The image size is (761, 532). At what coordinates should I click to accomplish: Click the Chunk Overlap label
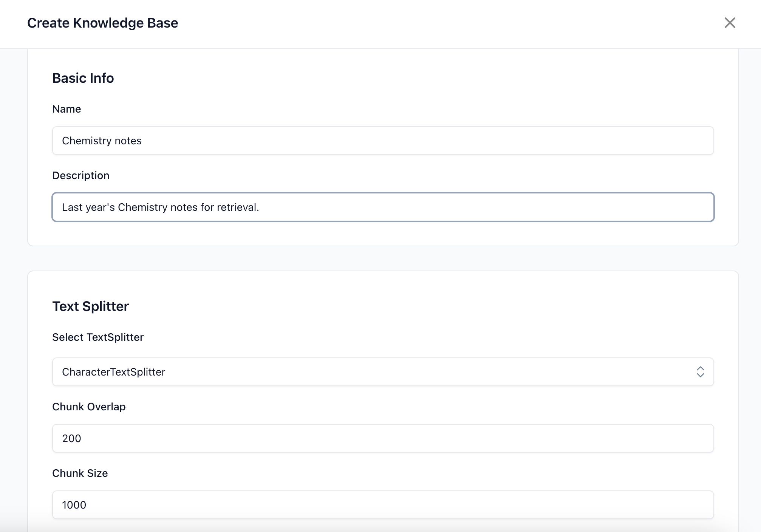(89, 407)
